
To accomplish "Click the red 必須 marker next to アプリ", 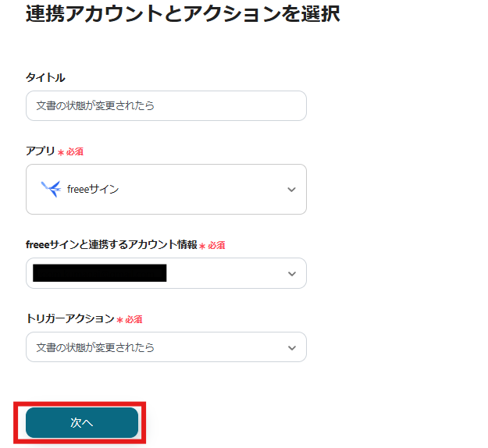I will (x=74, y=151).
